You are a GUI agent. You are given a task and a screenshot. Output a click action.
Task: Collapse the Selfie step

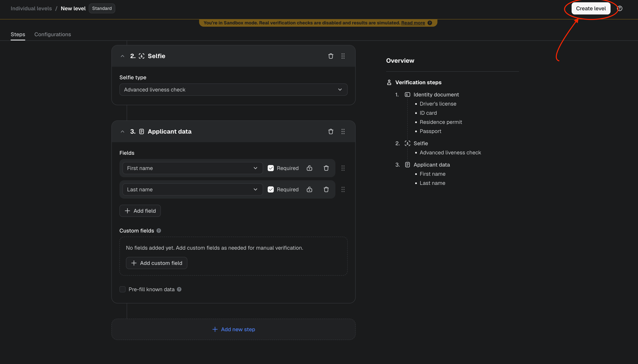(122, 56)
